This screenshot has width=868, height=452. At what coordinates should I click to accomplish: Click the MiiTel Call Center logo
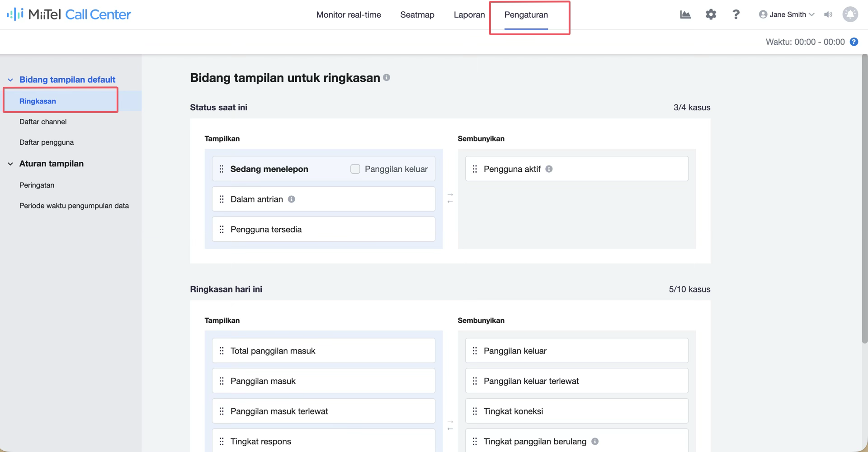pyautogui.click(x=69, y=14)
